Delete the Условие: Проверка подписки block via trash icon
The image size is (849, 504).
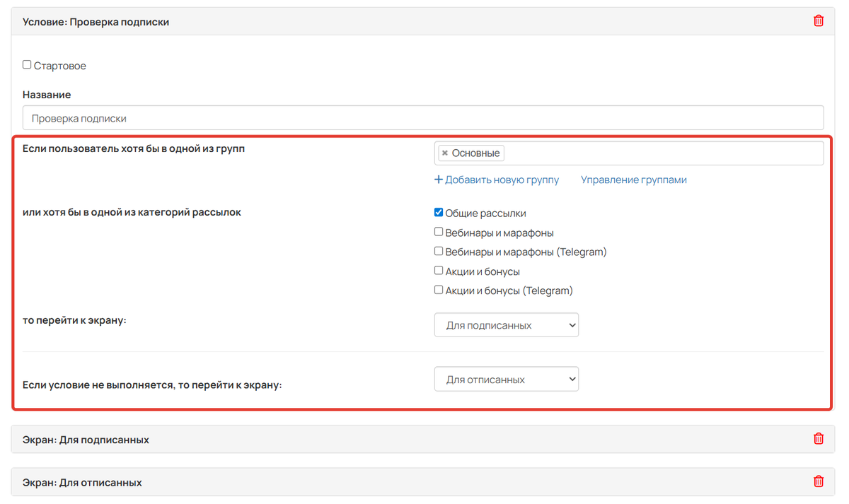(x=819, y=21)
